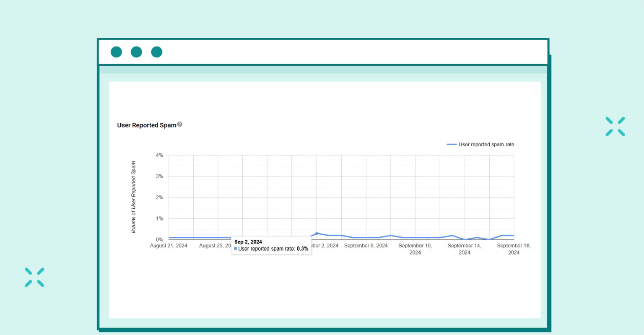Click the 'Sep 2, 2024' tooltip date

click(248, 242)
